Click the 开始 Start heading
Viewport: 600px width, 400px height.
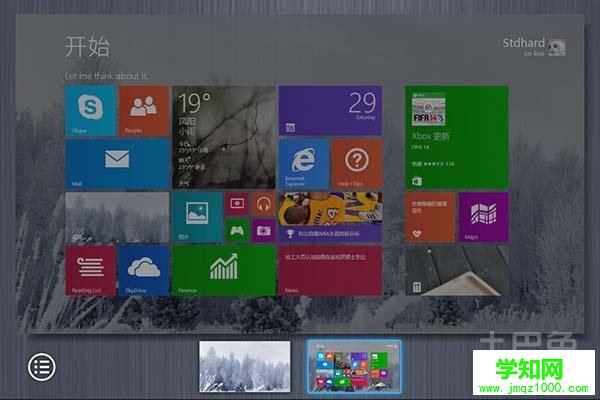tap(87, 47)
